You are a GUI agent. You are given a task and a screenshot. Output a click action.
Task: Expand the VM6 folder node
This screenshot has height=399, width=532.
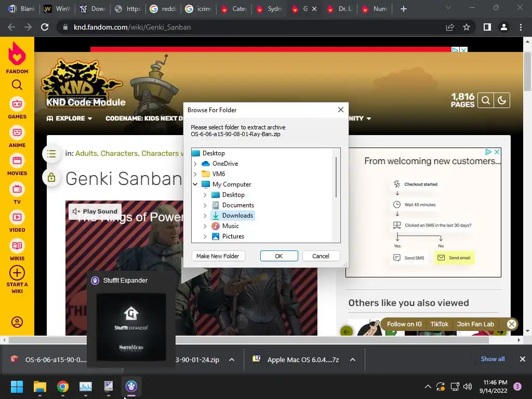click(x=195, y=174)
